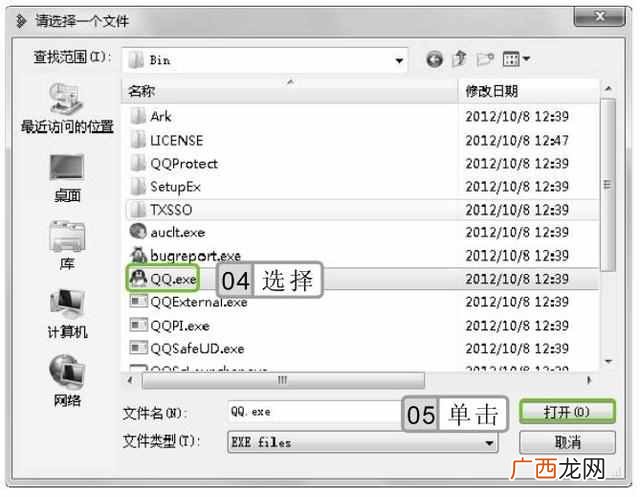The image size is (640, 497).
Task: Click the Back navigation icon
Action: pyautogui.click(x=434, y=60)
